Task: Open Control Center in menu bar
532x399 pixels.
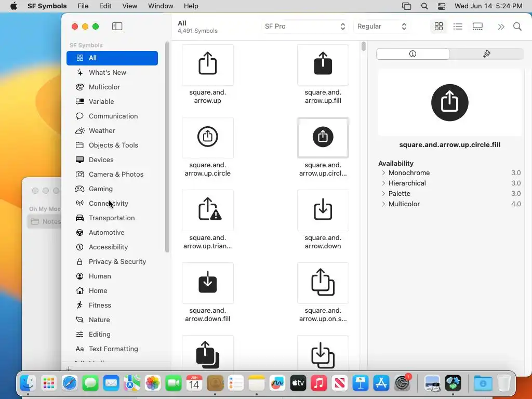Action: click(x=442, y=6)
